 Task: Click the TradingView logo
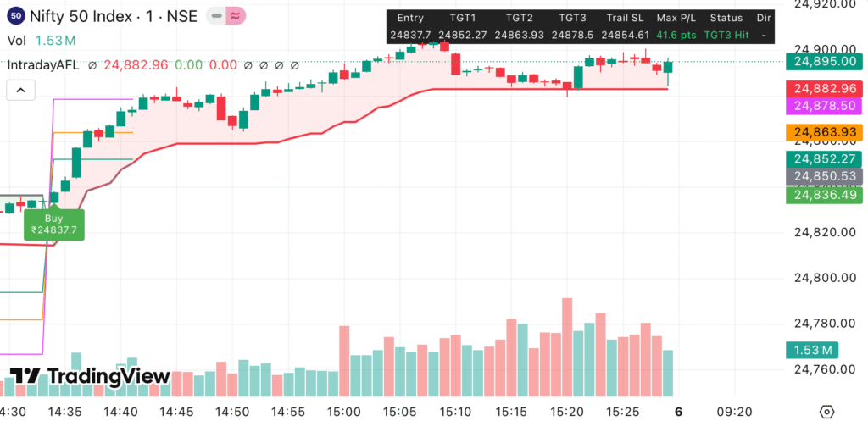[90, 376]
